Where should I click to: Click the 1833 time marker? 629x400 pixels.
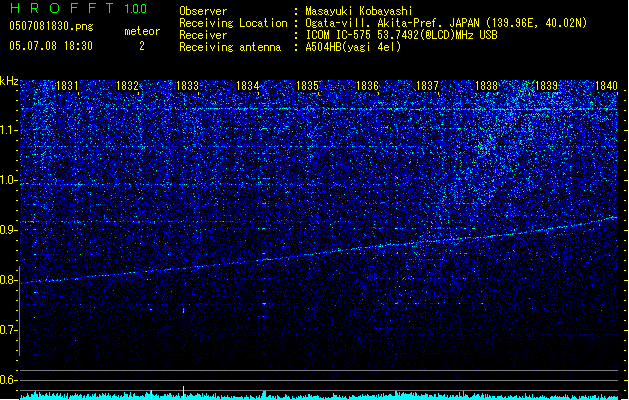click(187, 86)
